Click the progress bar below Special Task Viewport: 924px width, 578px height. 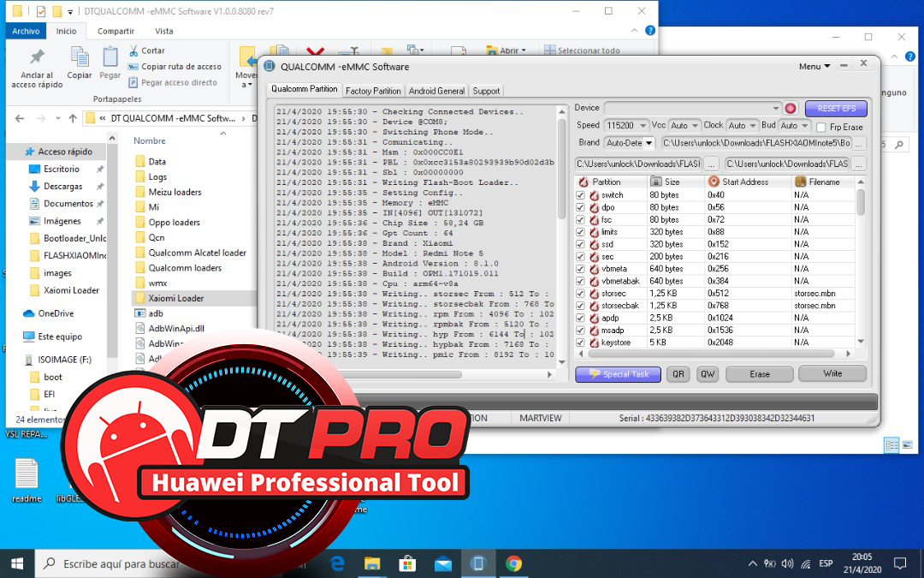571,402
